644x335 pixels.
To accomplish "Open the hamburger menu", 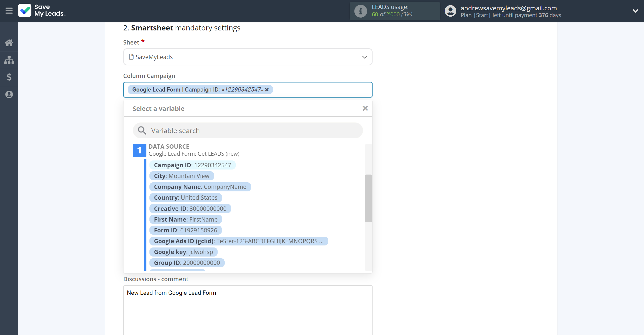I will [9, 11].
